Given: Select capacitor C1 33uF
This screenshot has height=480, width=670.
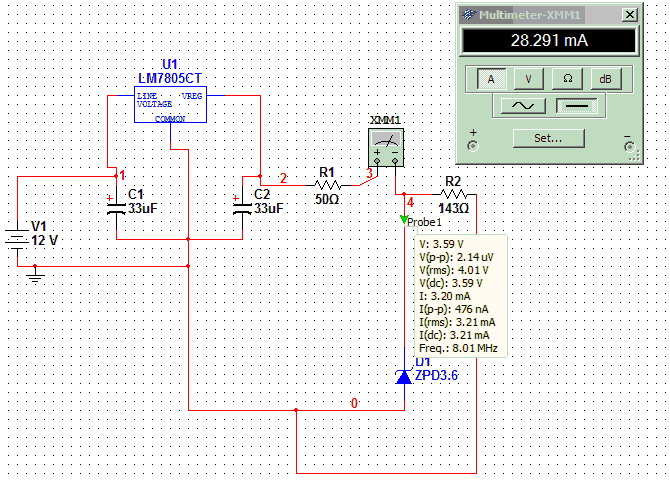Looking at the screenshot, I should [116, 209].
